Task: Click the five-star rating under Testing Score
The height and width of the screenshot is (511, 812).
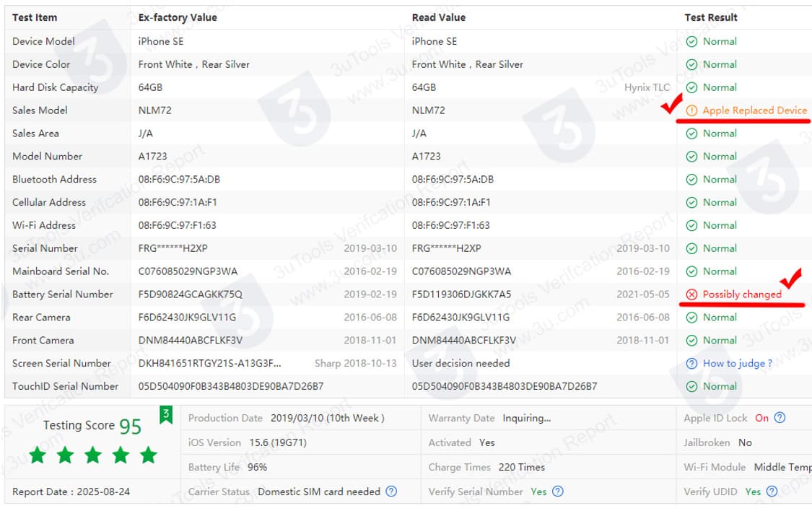Action: click(x=93, y=455)
